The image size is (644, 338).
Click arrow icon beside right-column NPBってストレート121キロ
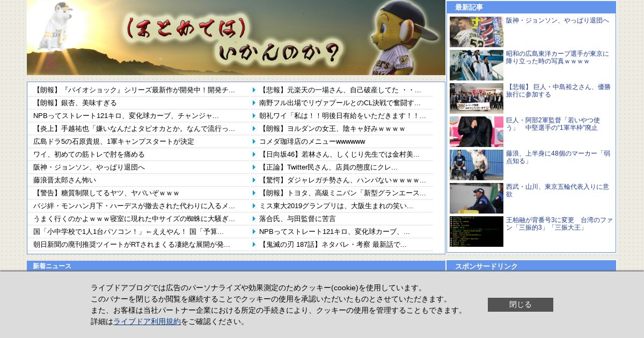[254, 231]
